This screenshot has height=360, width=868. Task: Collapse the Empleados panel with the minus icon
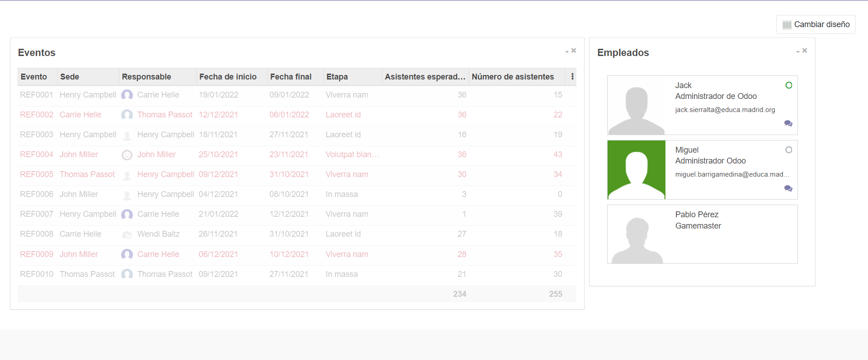point(798,51)
